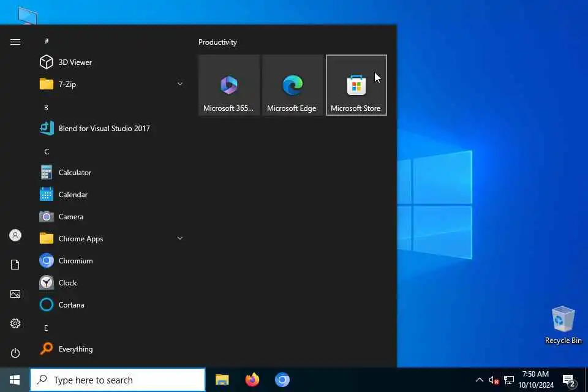Click the letter E section header
Screen dimensions: 588x392
tap(46, 328)
